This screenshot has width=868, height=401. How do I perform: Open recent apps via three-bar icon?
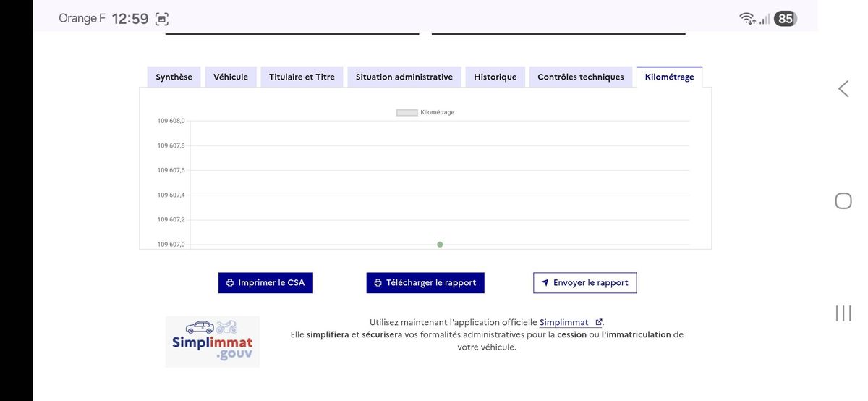(x=843, y=313)
